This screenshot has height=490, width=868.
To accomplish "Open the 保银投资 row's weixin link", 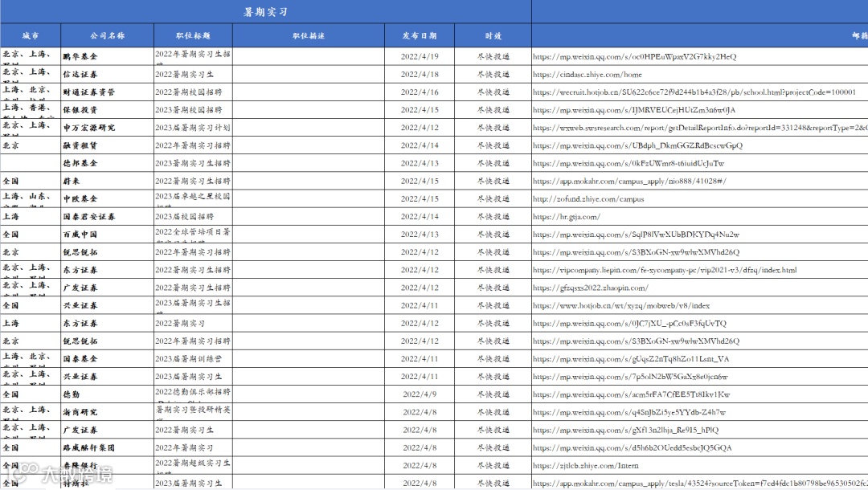I will (x=634, y=110).
